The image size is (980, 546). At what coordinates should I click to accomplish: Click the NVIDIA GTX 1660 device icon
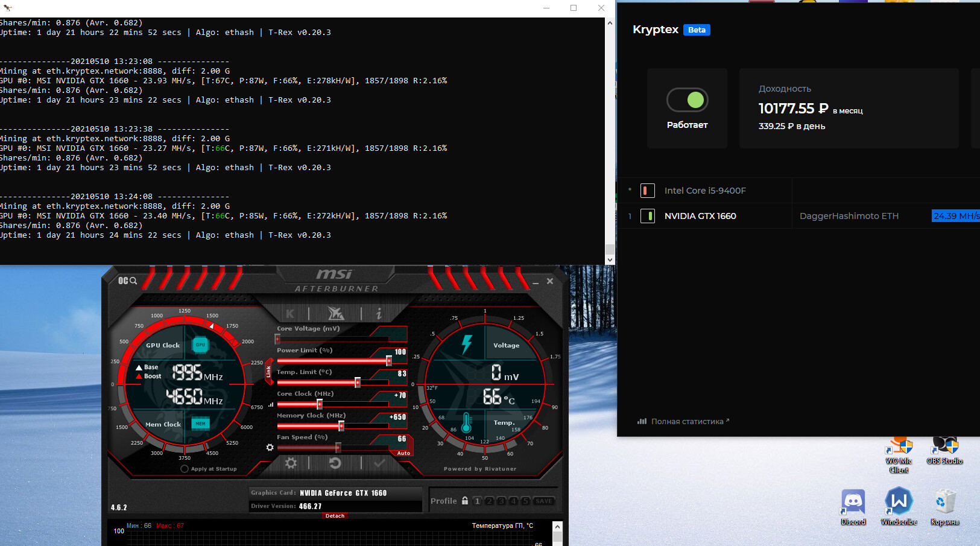[647, 216]
